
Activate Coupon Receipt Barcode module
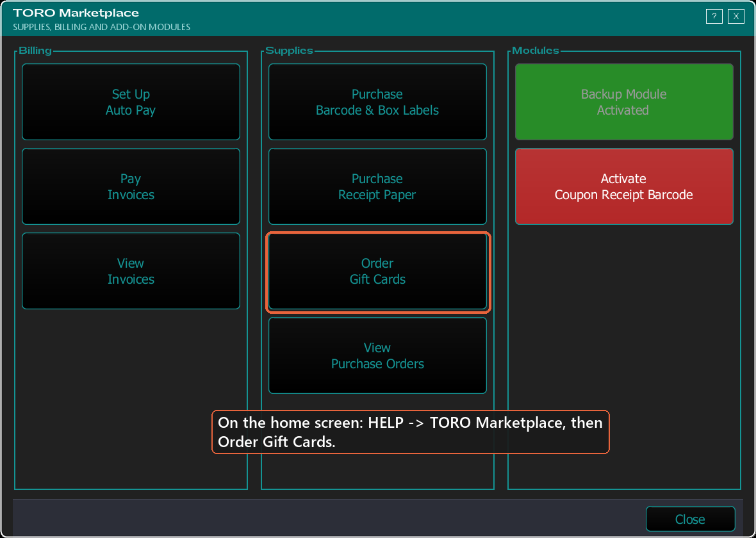(x=624, y=186)
